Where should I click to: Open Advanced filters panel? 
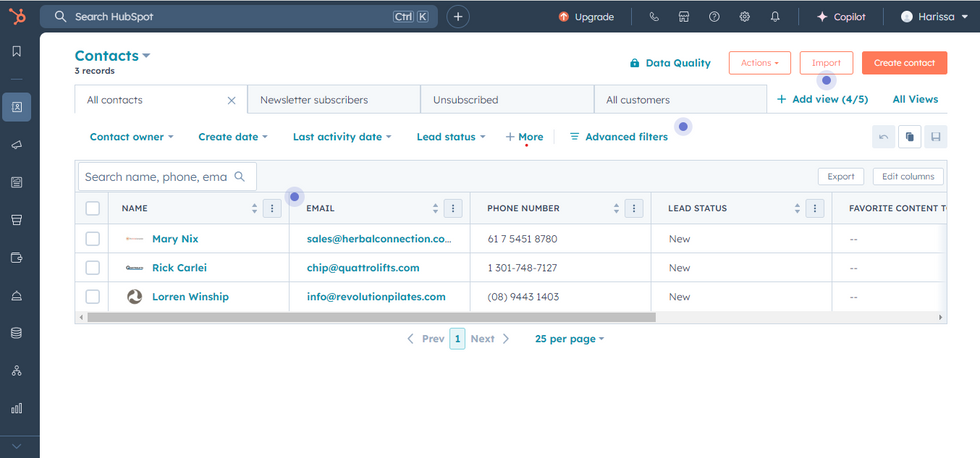(619, 137)
